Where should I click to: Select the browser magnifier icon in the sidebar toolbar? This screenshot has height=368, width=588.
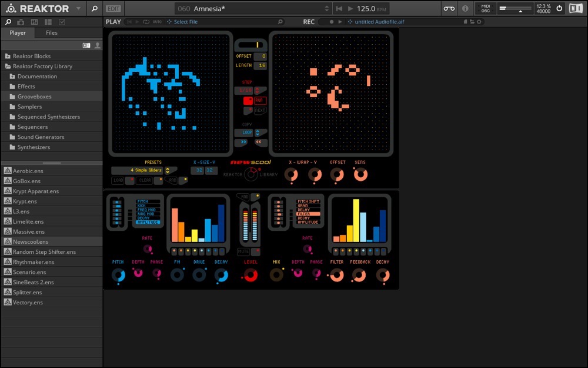pyautogui.click(x=8, y=22)
